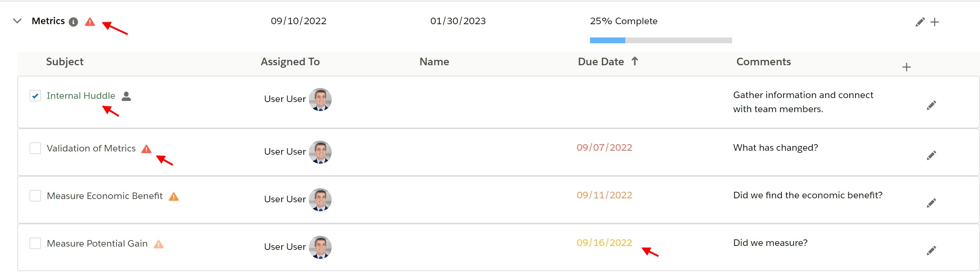Image resolution: width=980 pixels, height=274 pixels.
Task: Tick the Measure Potential Gain checkbox
Action: click(x=35, y=243)
